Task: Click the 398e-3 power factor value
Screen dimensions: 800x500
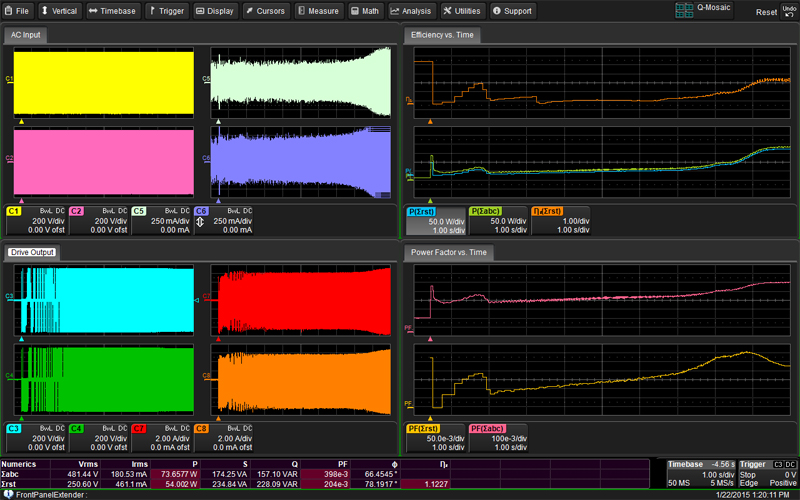Action: pos(325,474)
